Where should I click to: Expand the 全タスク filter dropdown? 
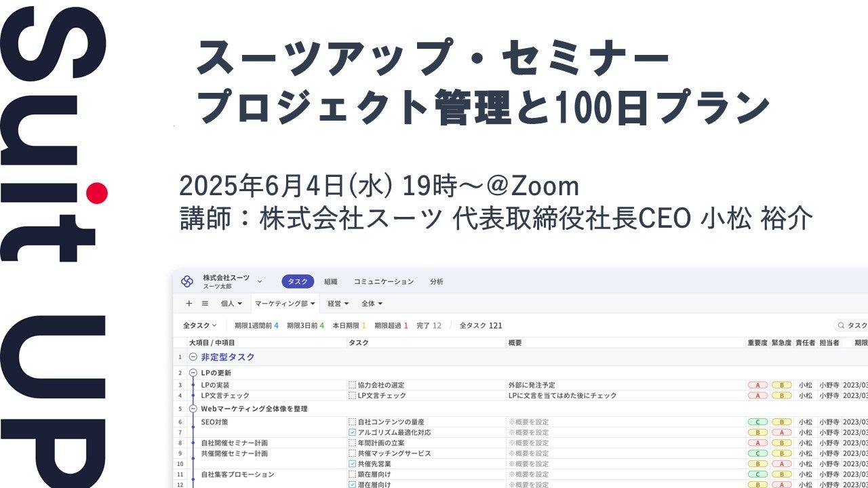coord(200,325)
